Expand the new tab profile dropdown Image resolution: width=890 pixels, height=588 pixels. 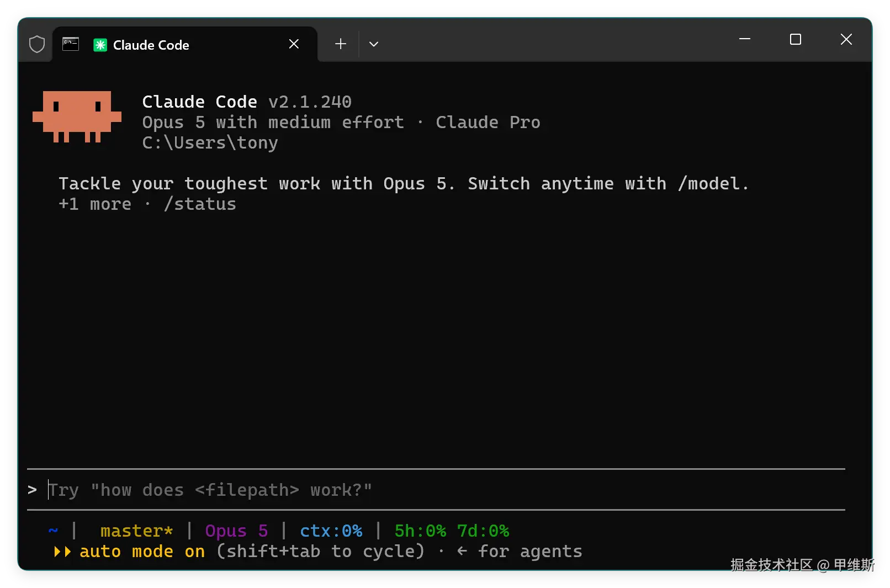click(x=374, y=44)
